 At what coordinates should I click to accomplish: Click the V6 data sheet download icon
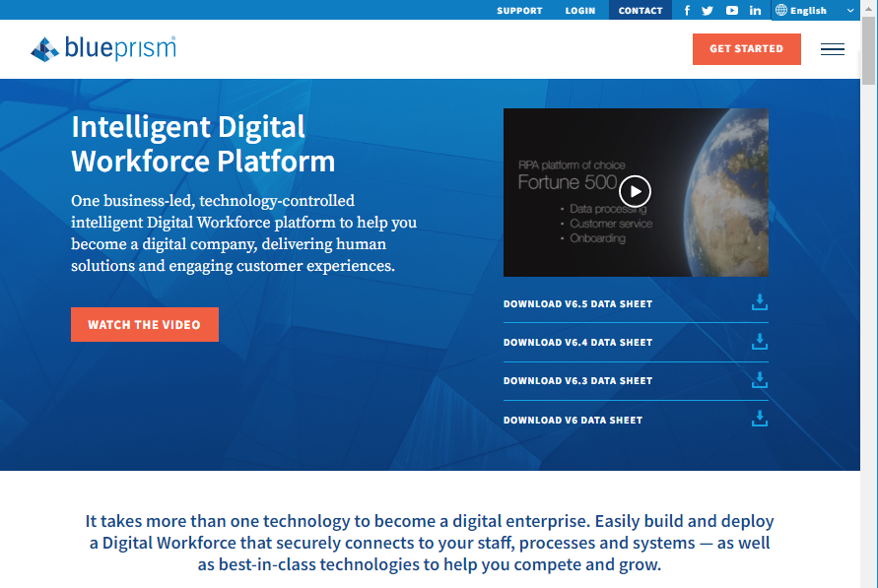(x=760, y=419)
